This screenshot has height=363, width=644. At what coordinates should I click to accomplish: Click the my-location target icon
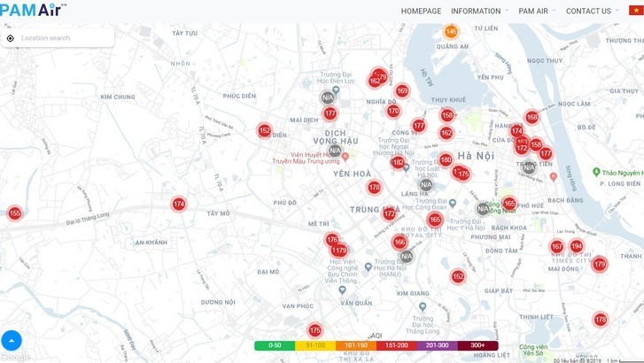pos(11,38)
